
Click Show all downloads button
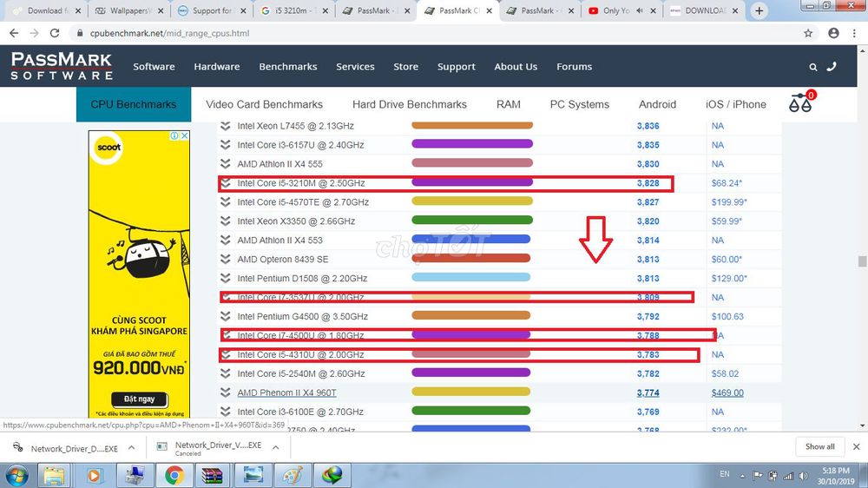[x=820, y=446]
